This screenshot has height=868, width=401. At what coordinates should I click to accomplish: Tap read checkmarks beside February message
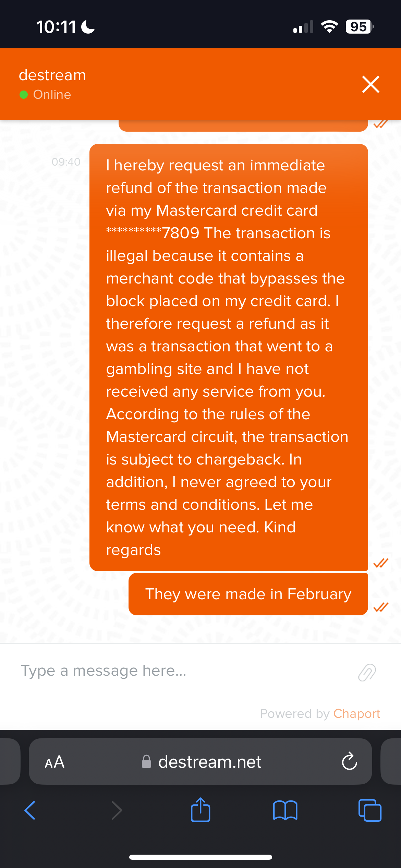coord(380,607)
